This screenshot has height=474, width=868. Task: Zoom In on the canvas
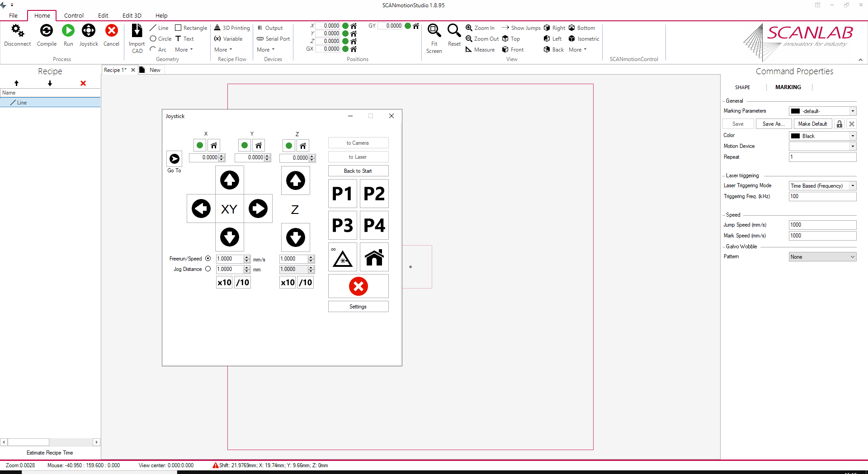pyautogui.click(x=480, y=28)
